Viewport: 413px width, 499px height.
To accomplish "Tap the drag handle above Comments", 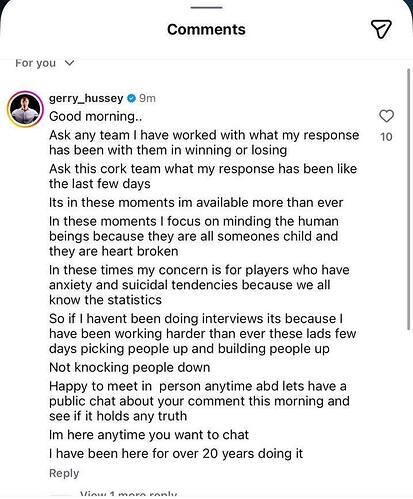I will (206, 7).
